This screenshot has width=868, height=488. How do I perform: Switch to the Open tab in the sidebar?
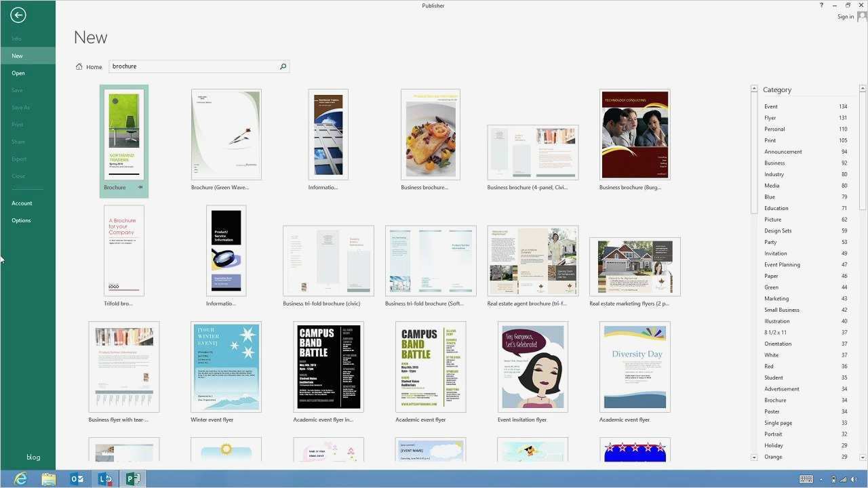(18, 73)
